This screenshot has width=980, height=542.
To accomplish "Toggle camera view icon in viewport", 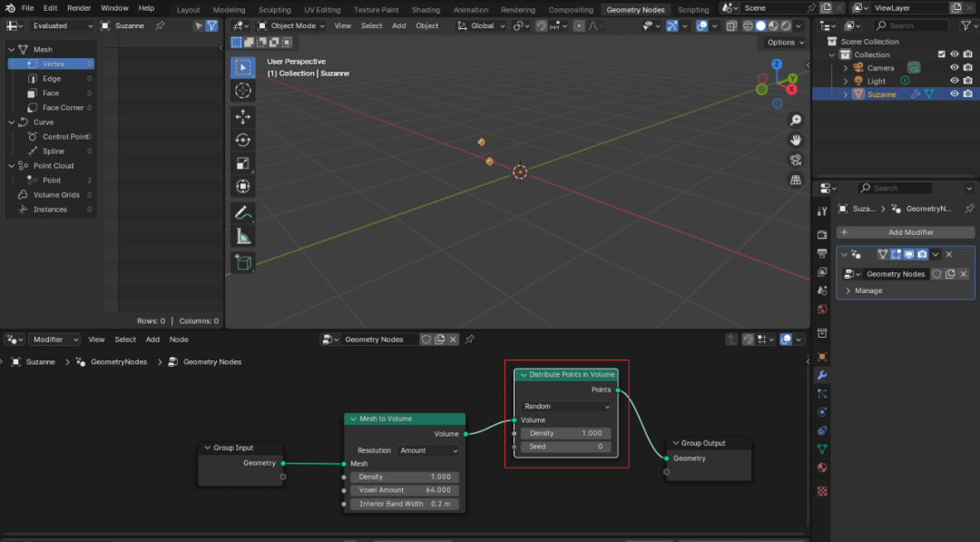I will (x=796, y=160).
